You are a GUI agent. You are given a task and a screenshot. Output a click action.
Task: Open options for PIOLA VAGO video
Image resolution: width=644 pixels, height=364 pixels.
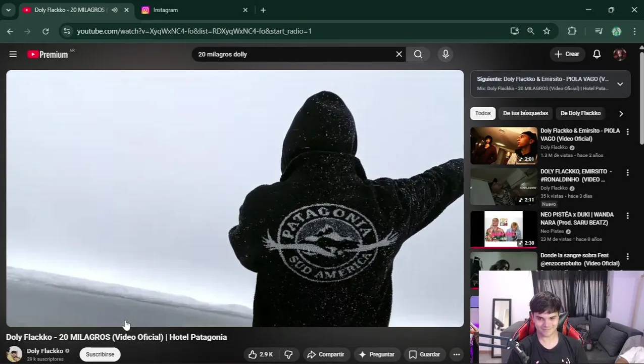[627, 131]
